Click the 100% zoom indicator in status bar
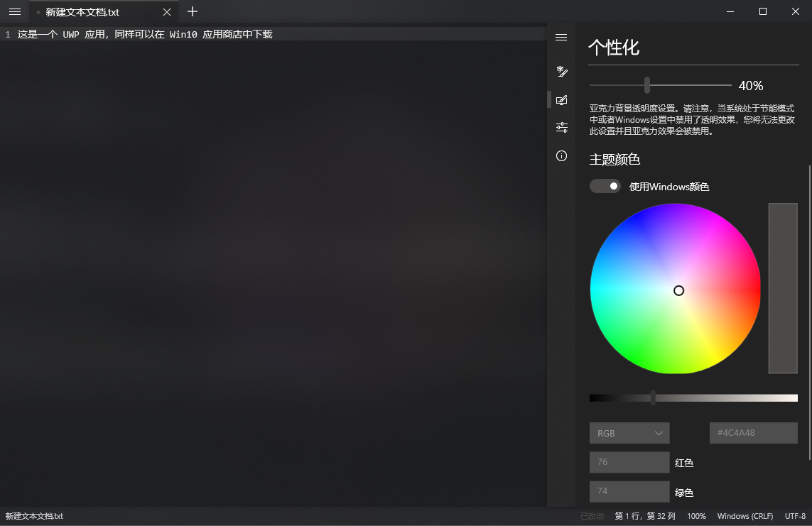This screenshot has width=812, height=526. [x=696, y=516]
